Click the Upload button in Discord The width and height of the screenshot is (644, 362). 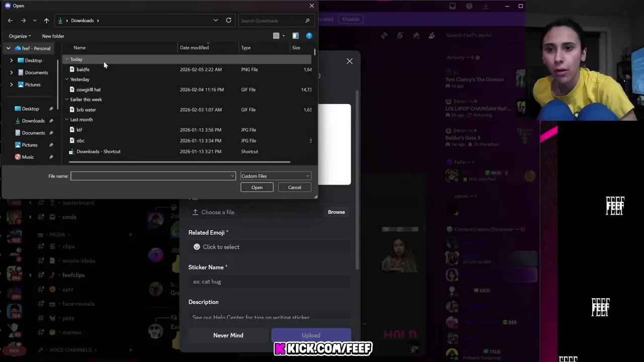pos(311,335)
